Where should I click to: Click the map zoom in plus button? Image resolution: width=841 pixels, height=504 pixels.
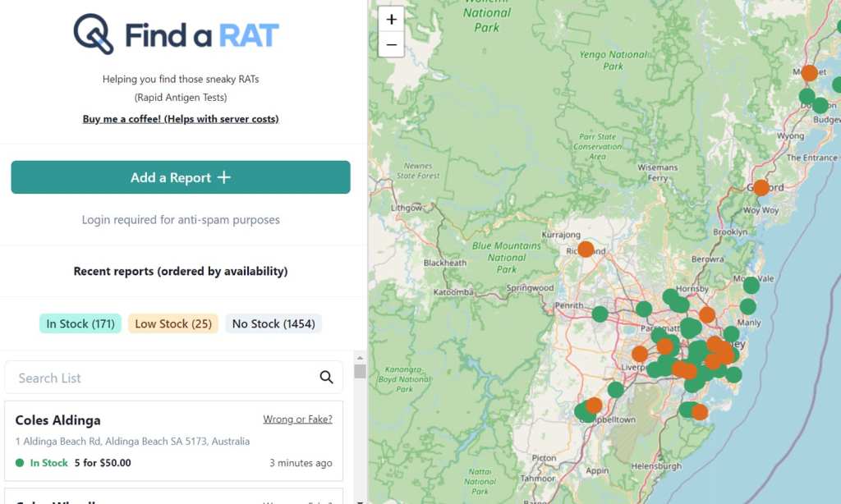click(391, 19)
